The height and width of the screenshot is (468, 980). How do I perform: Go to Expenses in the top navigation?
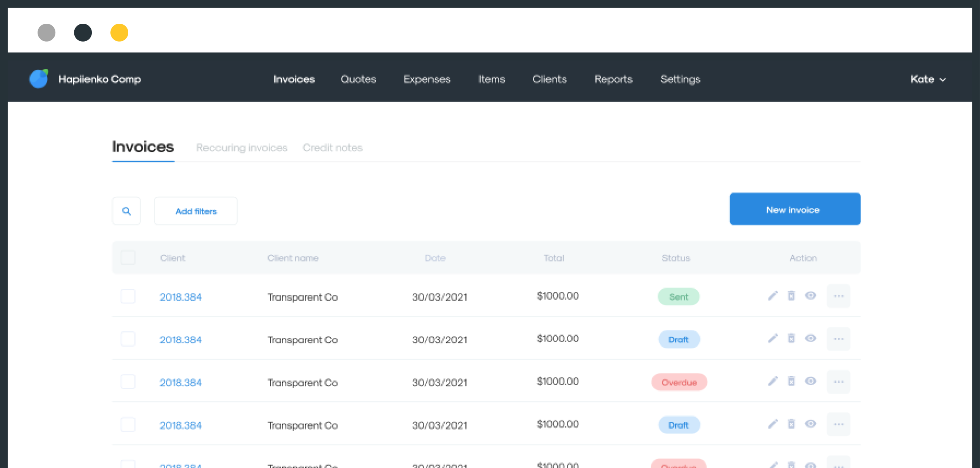coord(427,79)
